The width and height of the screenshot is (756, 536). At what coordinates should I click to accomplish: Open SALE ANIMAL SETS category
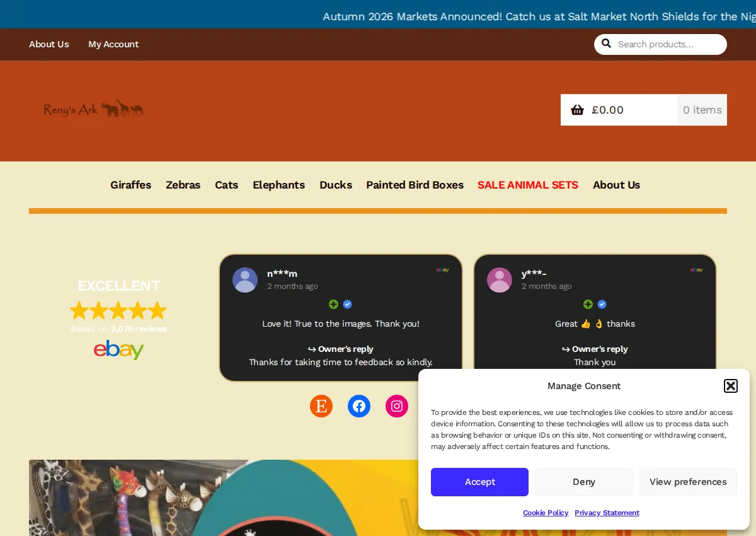528,185
